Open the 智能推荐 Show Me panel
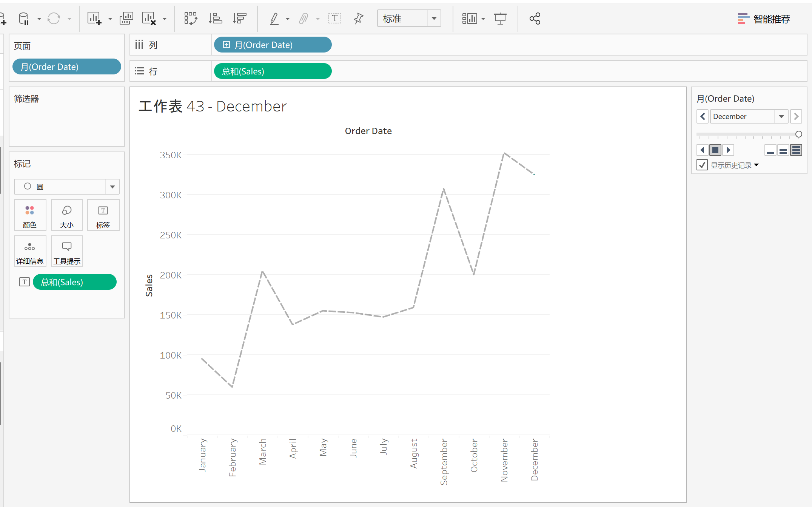The height and width of the screenshot is (507, 812). [764, 19]
